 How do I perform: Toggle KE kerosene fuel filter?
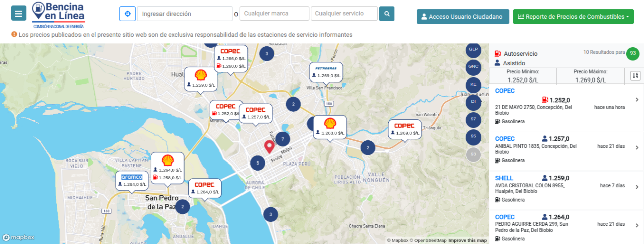pyautogui.click(x=473, y=84)
